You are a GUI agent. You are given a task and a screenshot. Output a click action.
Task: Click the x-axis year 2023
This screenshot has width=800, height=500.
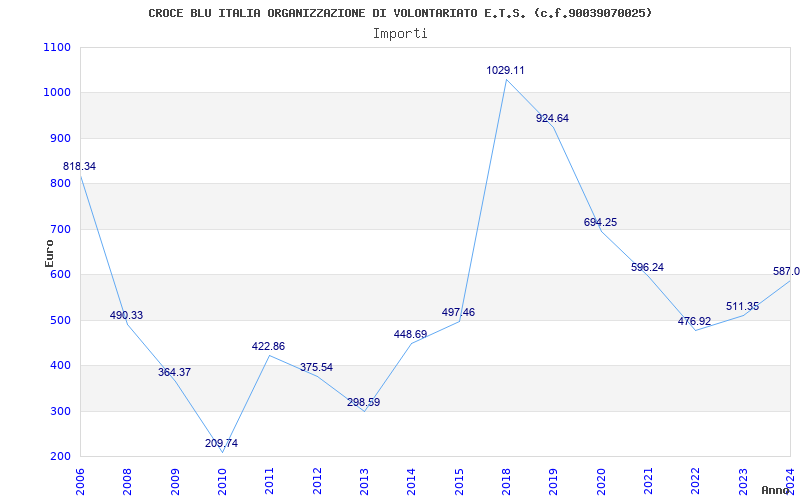click(743, 482)
